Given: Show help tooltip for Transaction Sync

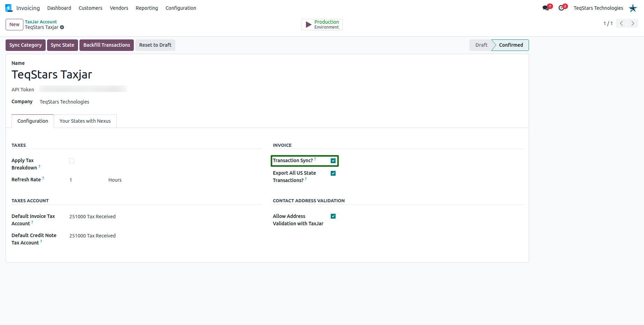Looking at the screenshot, I should pos(315,159).
